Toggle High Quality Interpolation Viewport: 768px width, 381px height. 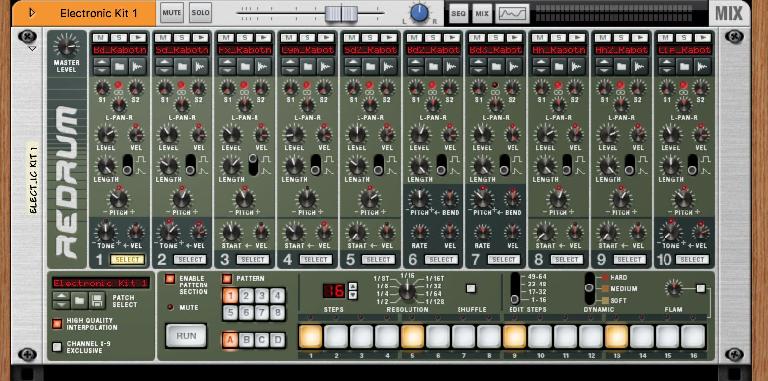(x=57, y=323)
